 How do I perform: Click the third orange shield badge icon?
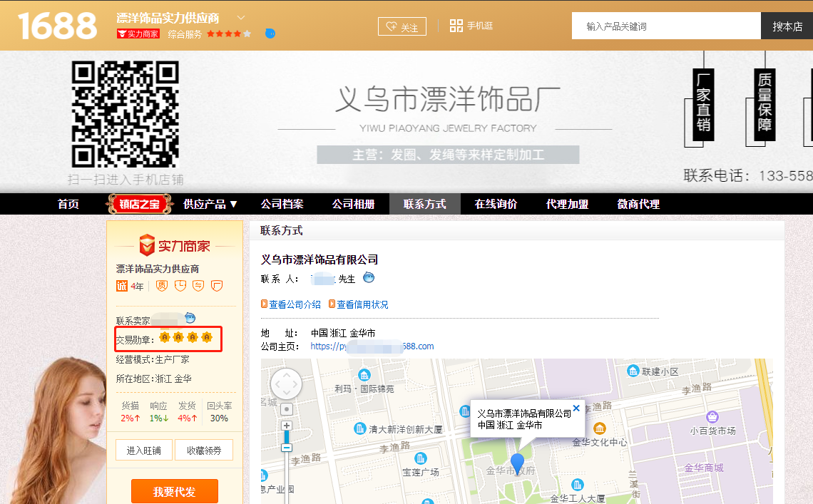tap(198, 286)
